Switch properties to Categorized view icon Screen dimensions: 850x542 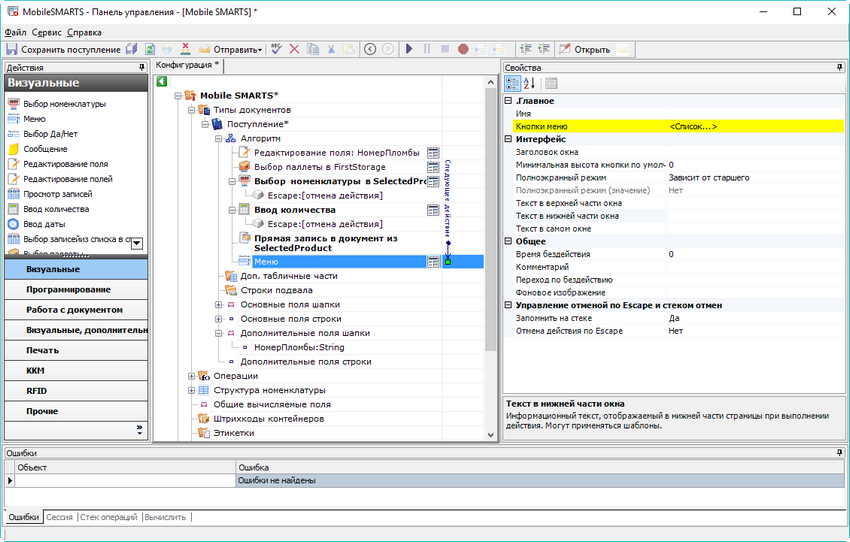click(x=512, y=83)
